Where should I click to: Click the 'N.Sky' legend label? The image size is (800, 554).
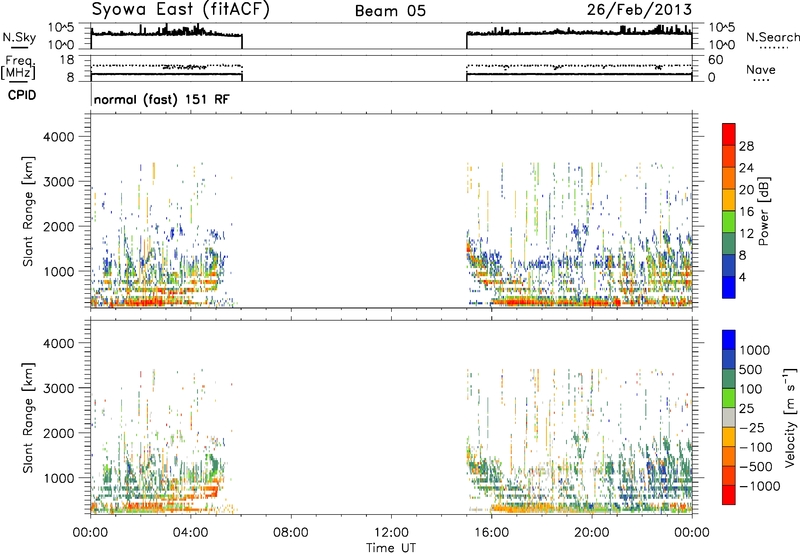click(19, 37)
